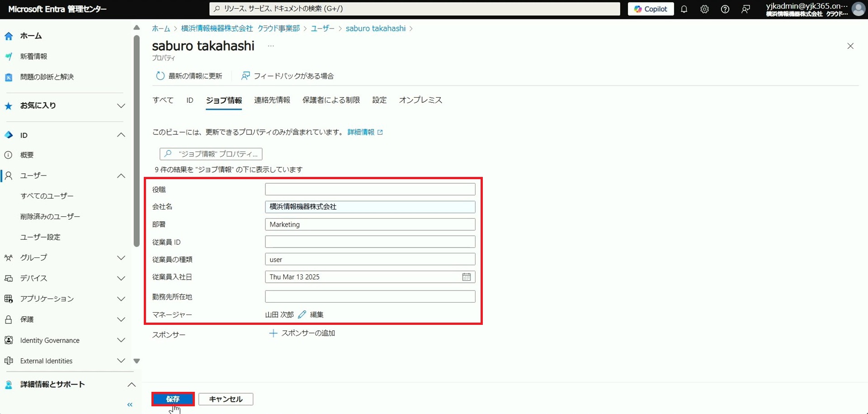Click the notifications bell icon

tap(684, 9)
